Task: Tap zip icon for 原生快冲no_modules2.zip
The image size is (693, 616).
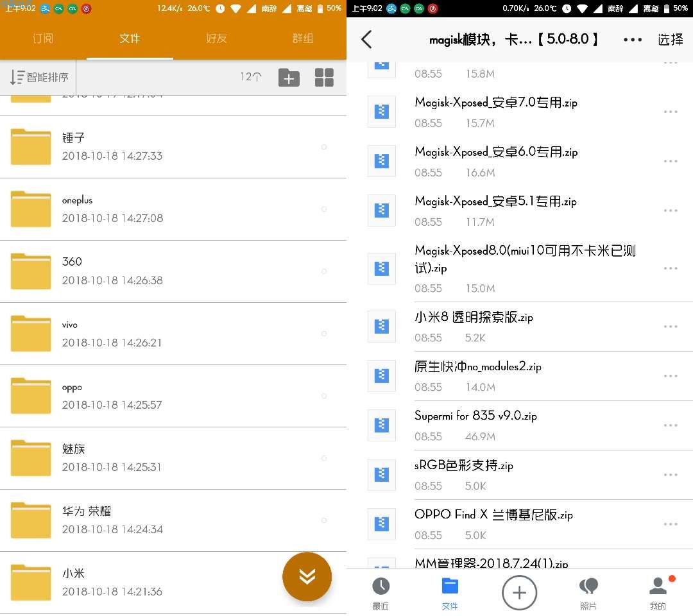Action: pos(382,376)
